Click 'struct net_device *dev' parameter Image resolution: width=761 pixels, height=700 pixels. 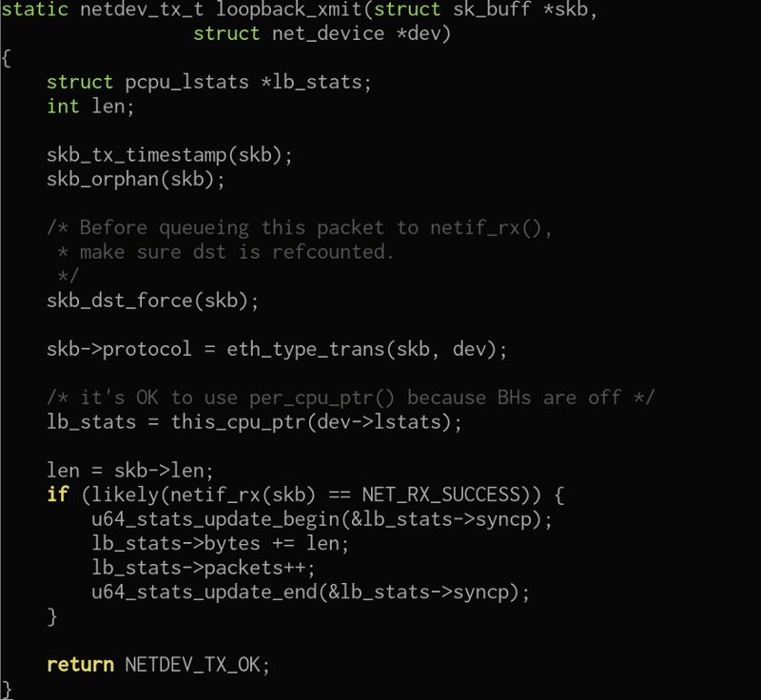(322, 34)
